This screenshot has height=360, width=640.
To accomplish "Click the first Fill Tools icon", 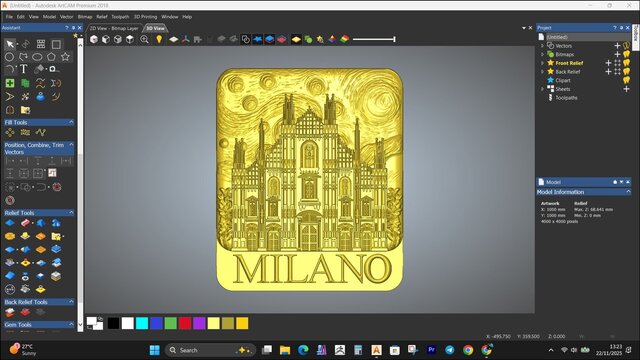I will tap(10, 132).
